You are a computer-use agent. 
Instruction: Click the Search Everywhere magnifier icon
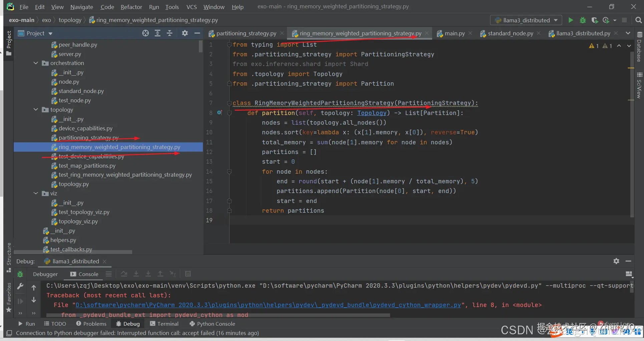pos(638,20)
